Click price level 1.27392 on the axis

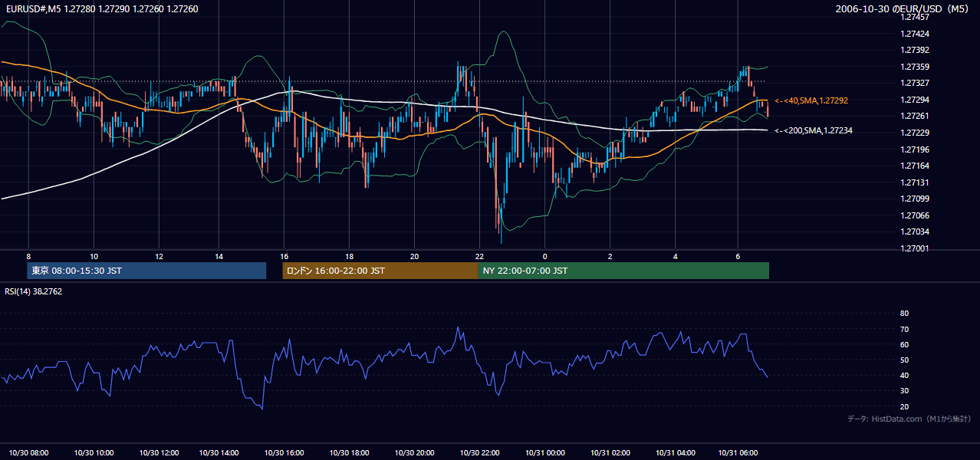tap(914, 50)
